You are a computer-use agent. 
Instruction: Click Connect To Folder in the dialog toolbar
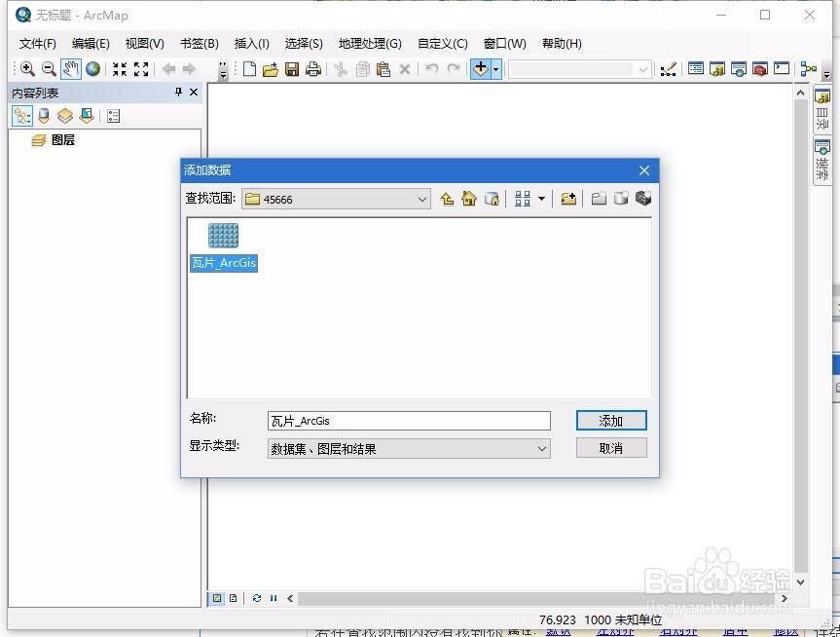click(x=569, y=198)
